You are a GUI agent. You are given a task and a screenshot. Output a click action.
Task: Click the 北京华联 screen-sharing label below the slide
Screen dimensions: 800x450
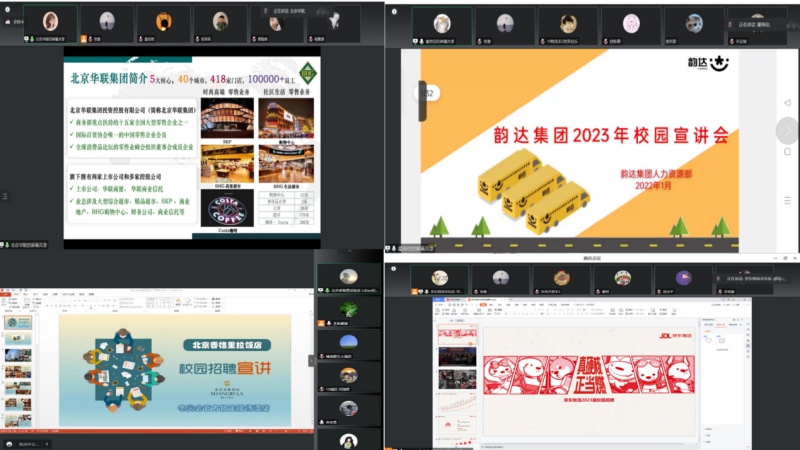25,245
